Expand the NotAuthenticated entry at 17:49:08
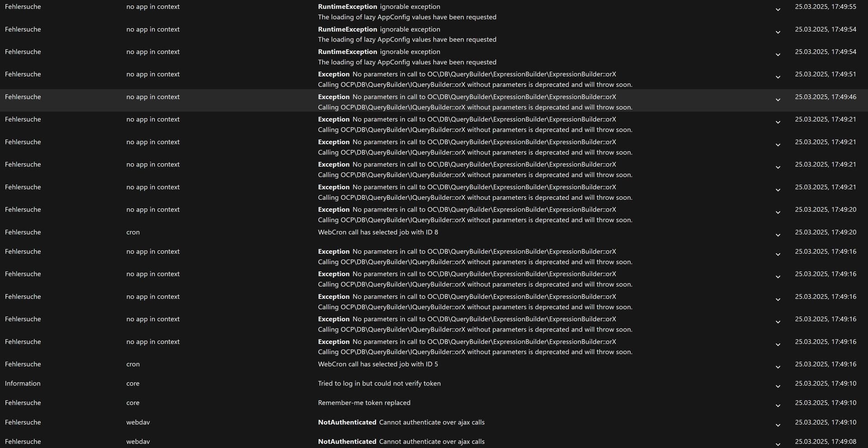The image size is (868, 448). [x=778, y=444]
